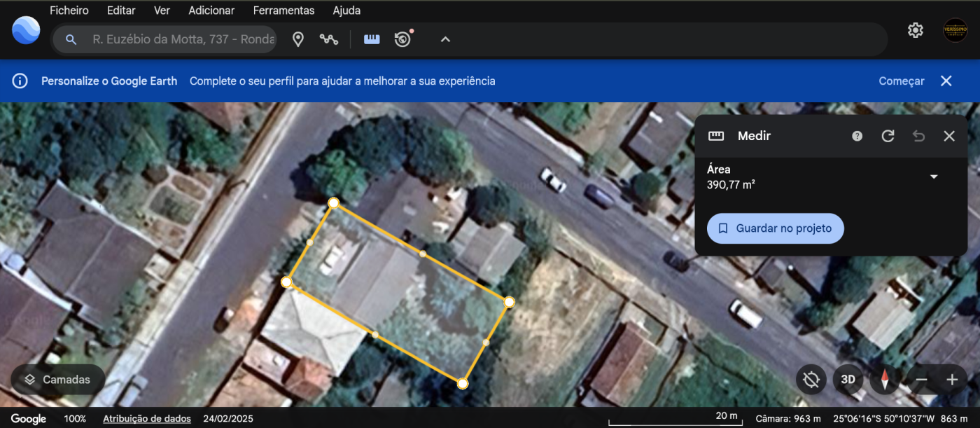Click the Google logo in status bar
The height and width of the screenshot is (428, 980).
point(29,419)
